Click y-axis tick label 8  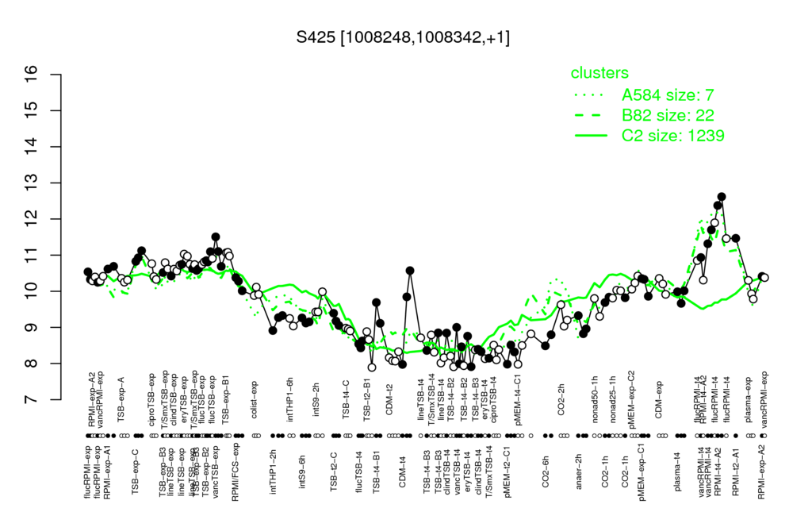point(32,364)
